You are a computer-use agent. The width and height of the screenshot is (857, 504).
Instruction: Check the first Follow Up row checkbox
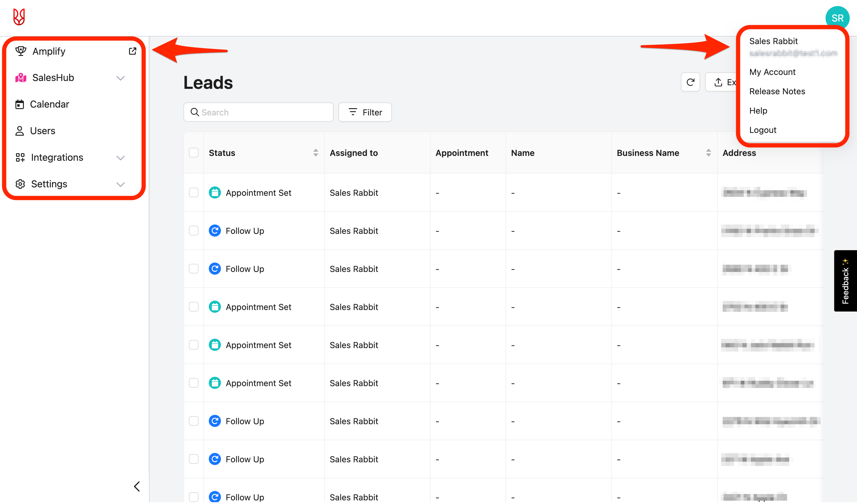tap(194, 231)
